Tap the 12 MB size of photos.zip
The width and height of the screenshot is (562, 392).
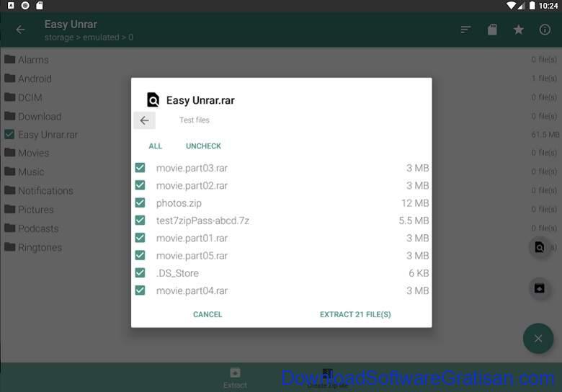(x=415, y=203)
